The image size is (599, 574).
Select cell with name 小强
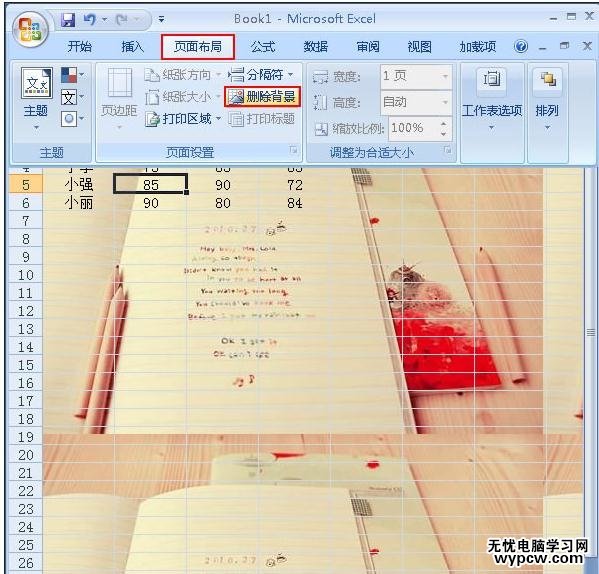click(78, 185)
